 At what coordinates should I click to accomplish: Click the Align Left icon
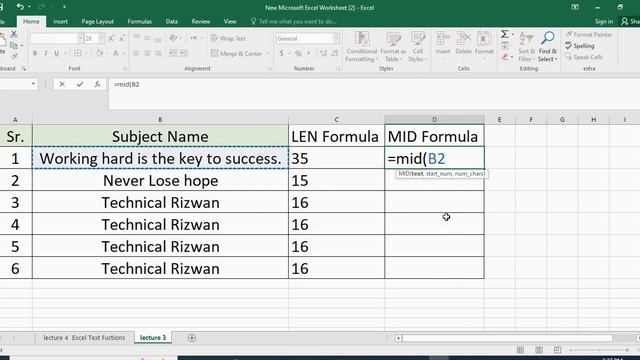[x=136, y=53]
